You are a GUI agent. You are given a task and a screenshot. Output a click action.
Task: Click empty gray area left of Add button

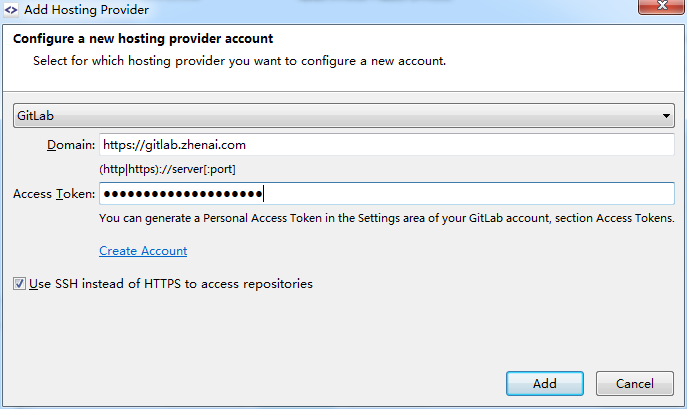coord(300,383)
